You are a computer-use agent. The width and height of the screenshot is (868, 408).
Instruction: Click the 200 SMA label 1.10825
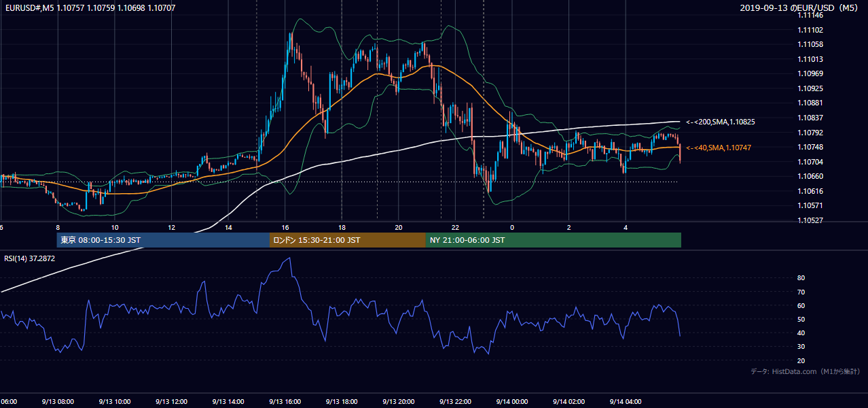720,122
